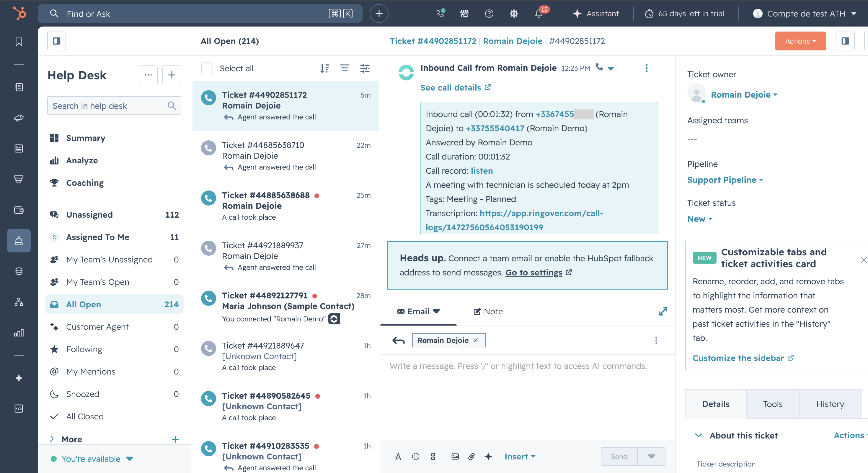Image resolution: width=868 pixels, height=473 pixels.
Task: Switch to the History tab
Action: (x=830, y=404)
